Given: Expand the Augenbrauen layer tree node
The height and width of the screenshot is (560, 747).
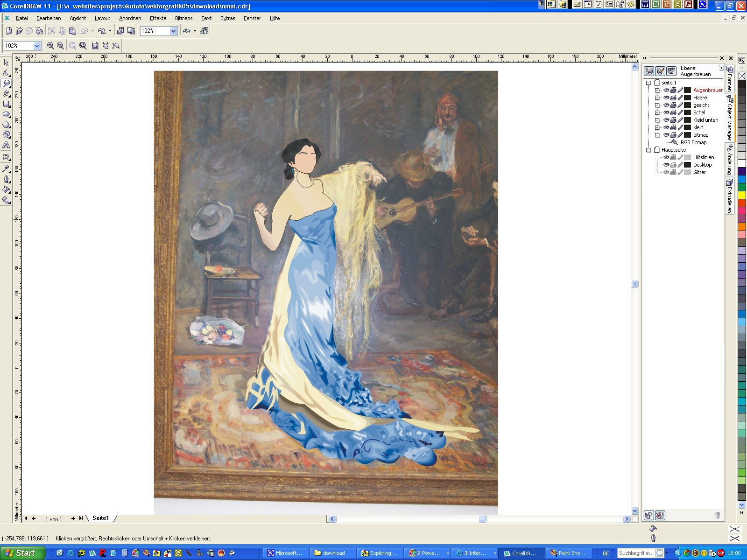Looking at the screenshot, I should [657, 90].
